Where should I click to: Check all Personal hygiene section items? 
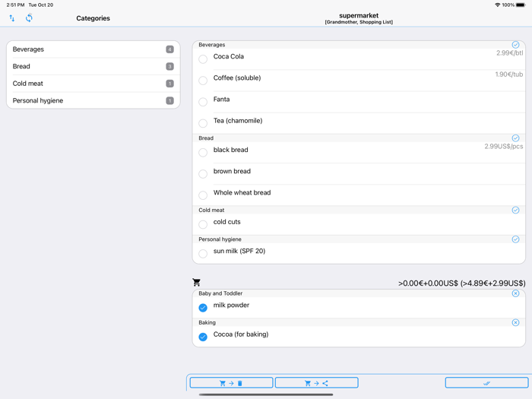515,239
